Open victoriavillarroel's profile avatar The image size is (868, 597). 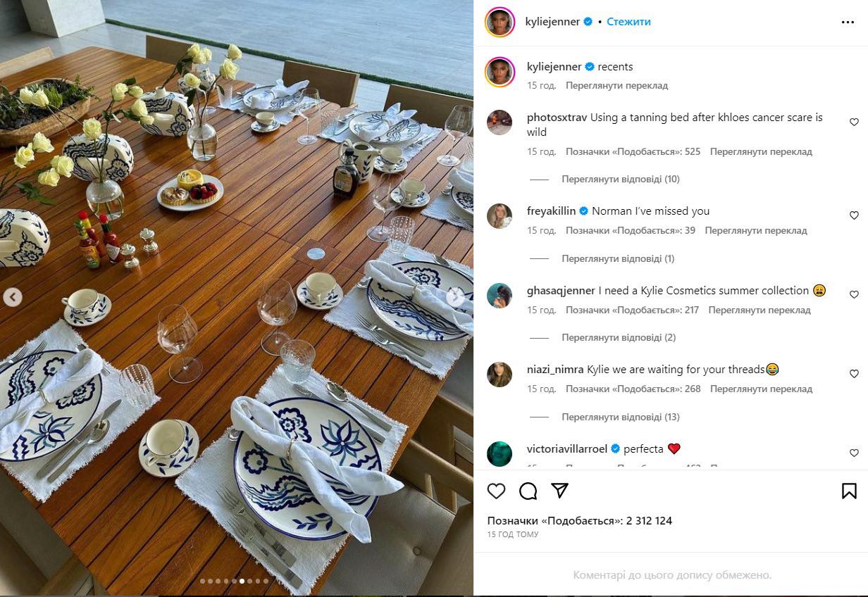[x=500, y=453]
